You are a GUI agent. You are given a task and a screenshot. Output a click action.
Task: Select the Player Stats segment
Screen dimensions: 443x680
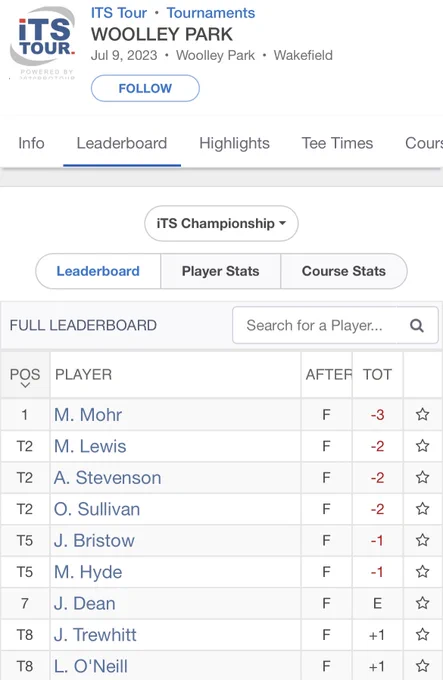click(221, 271)
